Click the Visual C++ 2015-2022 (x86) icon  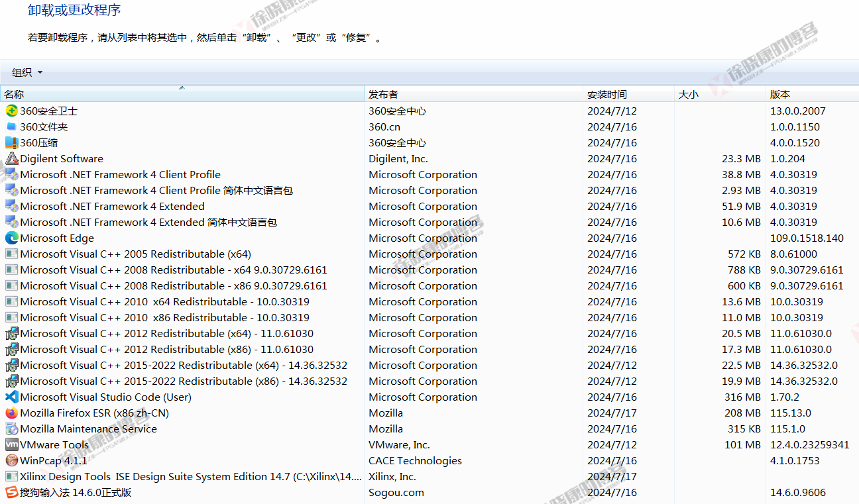click(11, 381)
